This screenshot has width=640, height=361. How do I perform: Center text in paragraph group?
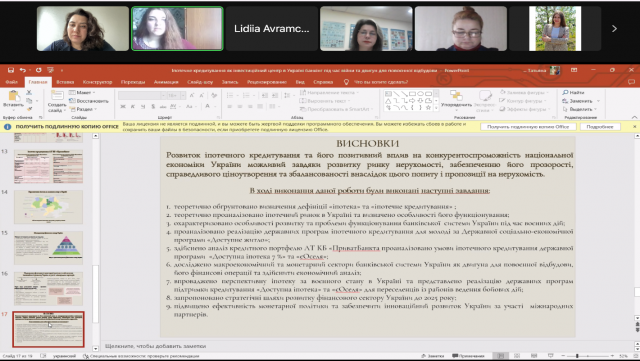click(240, 107)
